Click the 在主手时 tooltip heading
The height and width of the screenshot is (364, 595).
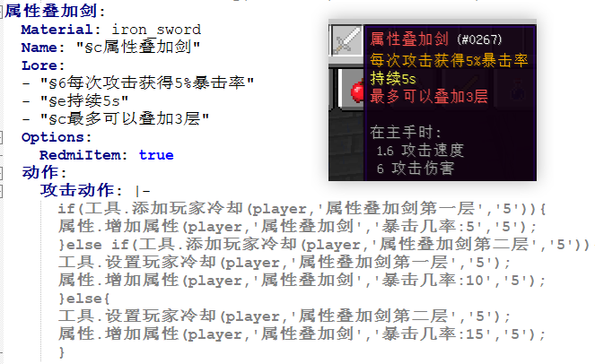(406, 133)
